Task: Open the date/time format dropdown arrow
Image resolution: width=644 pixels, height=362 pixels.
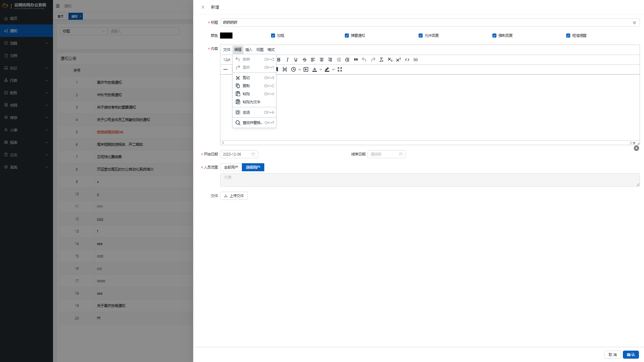Action: tap(300, 69)
